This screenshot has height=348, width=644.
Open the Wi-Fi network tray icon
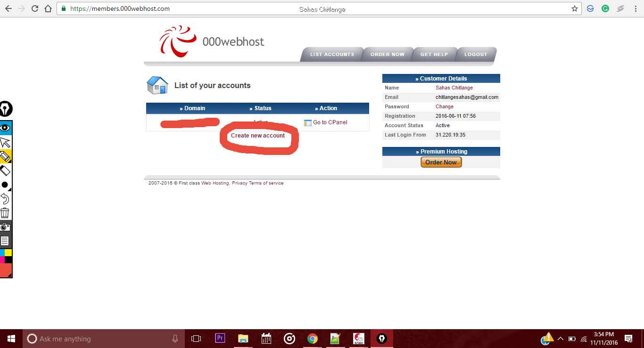tap(584, 339)
